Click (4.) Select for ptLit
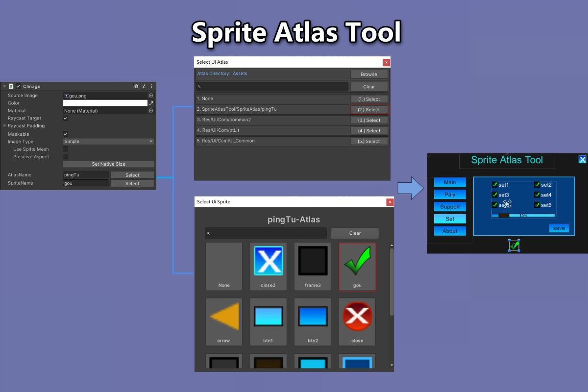 coord(369,131)
